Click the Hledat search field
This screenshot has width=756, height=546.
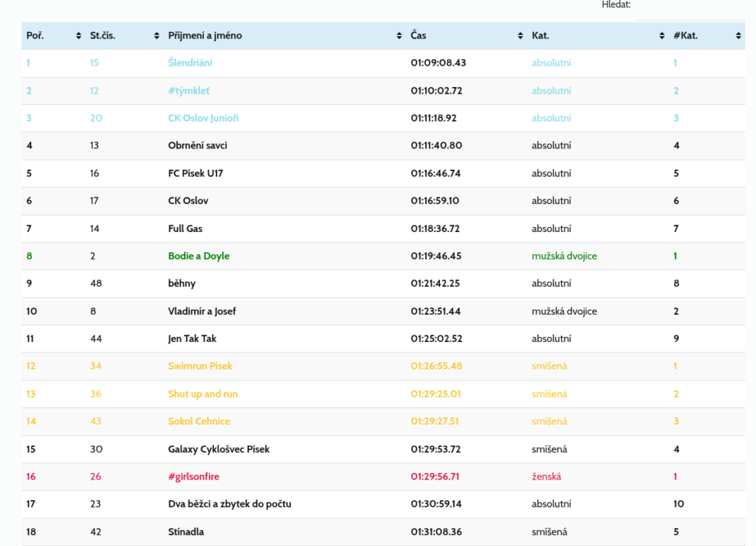click(x=690, y=10)
